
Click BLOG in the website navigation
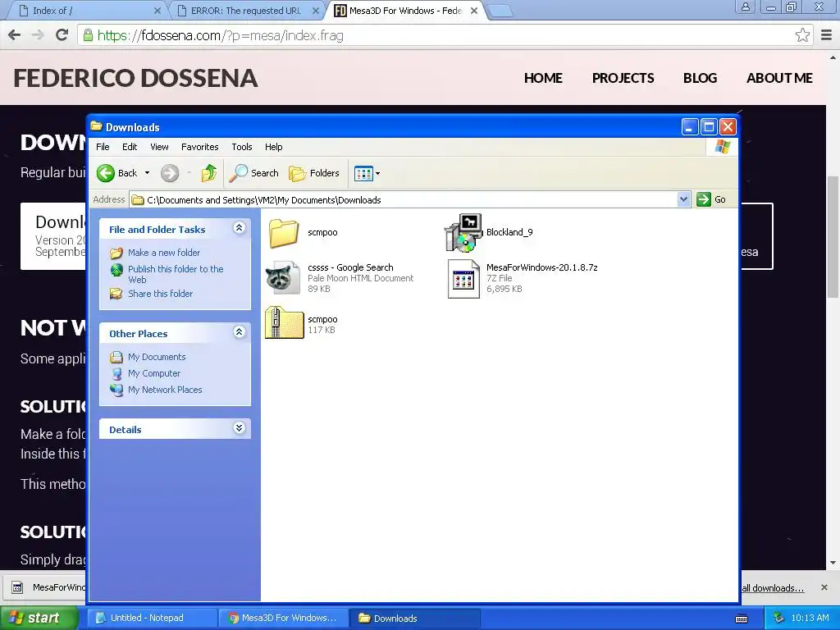click(x=700, y=78)
